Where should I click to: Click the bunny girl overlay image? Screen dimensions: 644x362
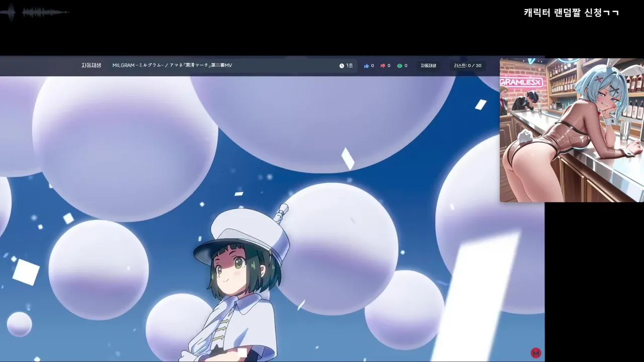[572, 130]
